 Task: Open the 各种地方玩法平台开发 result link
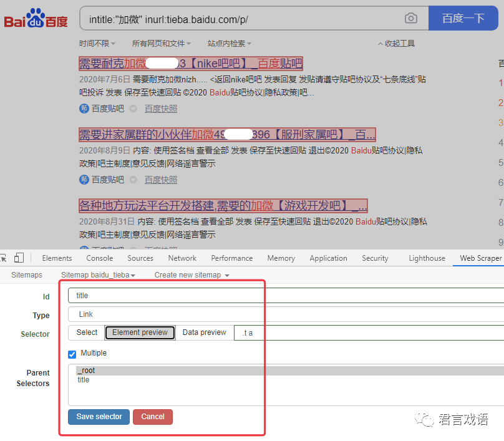pyautogui.click(x=223, y=205)
